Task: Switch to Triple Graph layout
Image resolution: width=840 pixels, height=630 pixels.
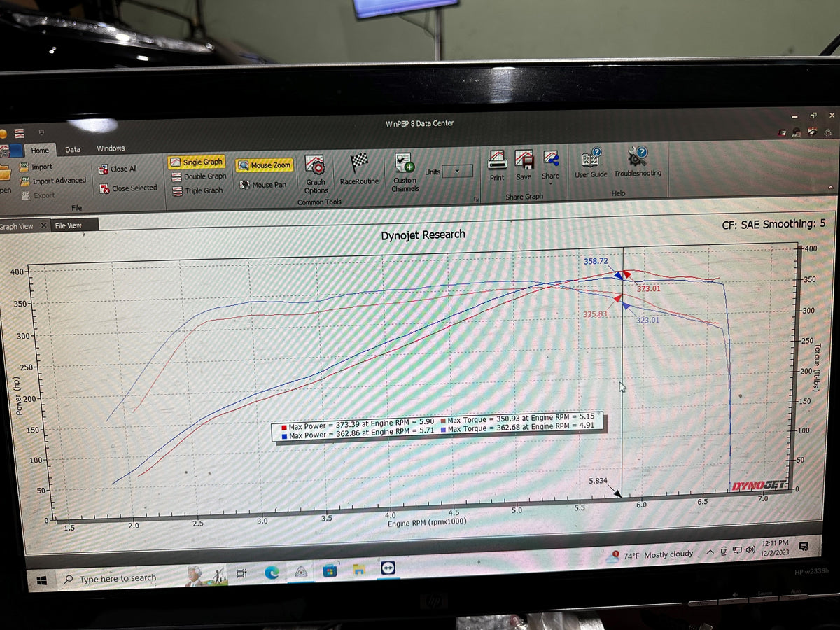Action: [197, 190]
